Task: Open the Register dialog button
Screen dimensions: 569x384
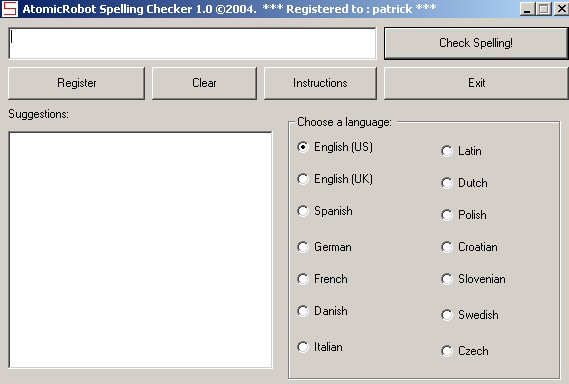Action: coord(77,83)
